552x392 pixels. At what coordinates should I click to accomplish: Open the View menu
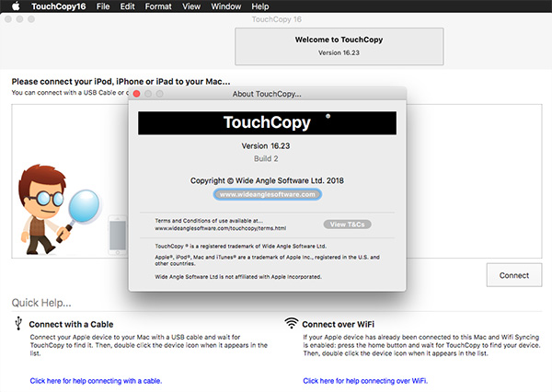(191, 6)
